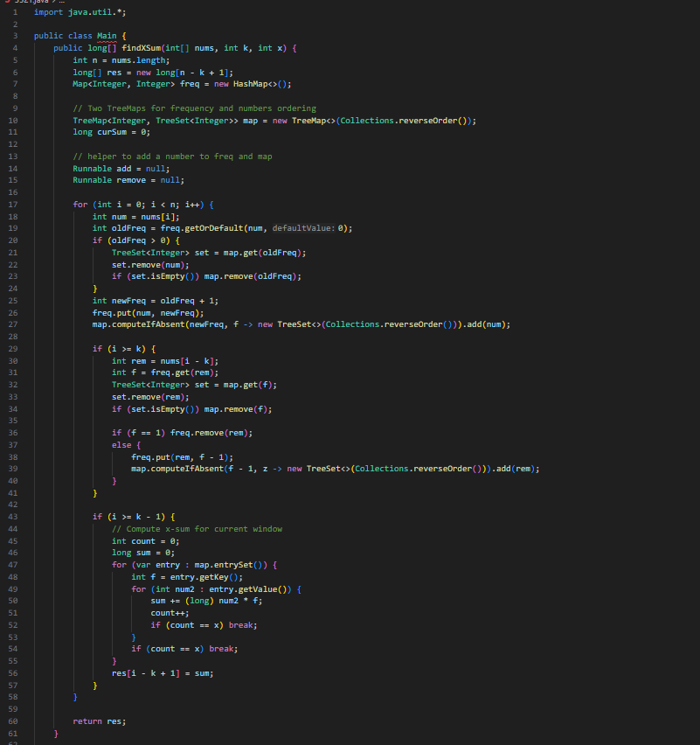The image size is (700, 745).
Task: Click 'freq.put(num, newFreq)' statement
Action: pyautogui.click(x=149, y=313)
